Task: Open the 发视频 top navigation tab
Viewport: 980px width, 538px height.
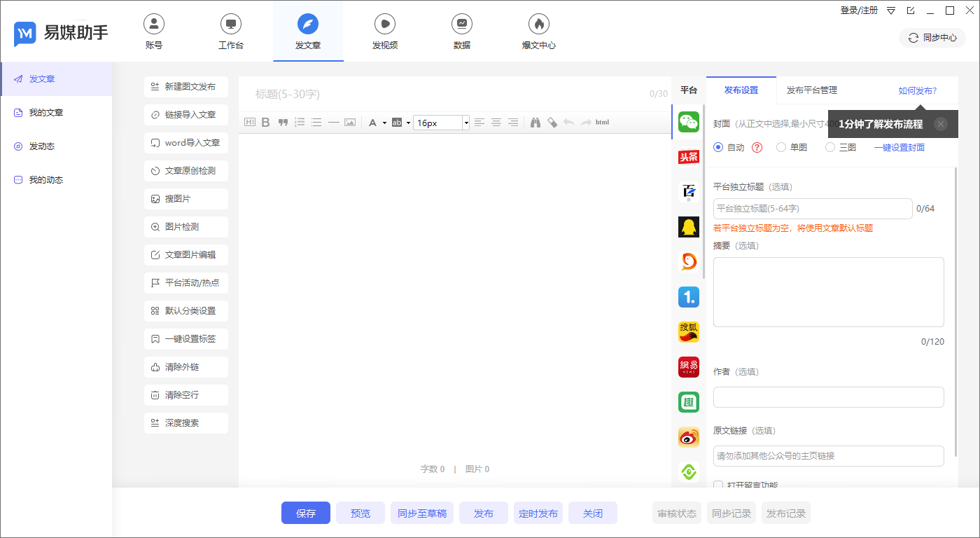Action: (x=385, y=32)
